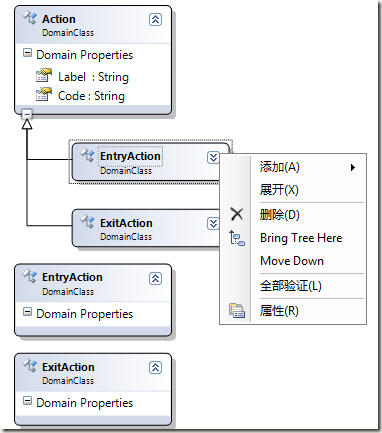Click the Action class title
382x433 pixels.
click(59, 19)
